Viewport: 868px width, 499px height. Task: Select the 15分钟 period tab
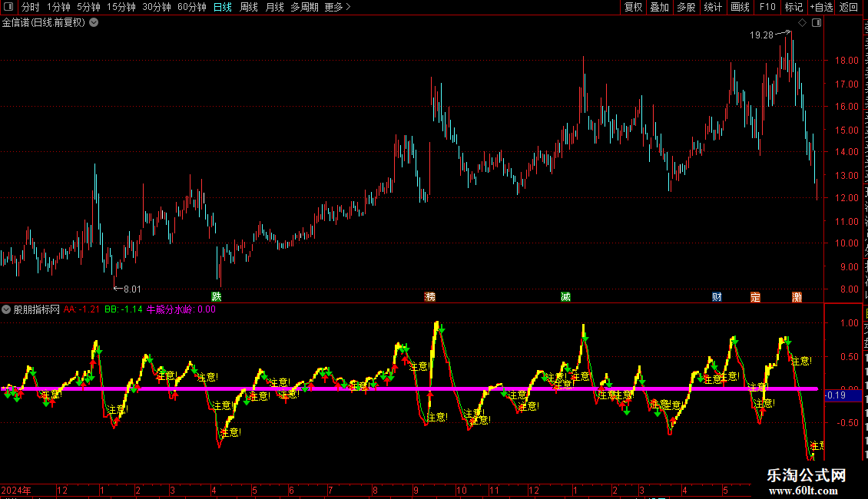tap(121, 7)
